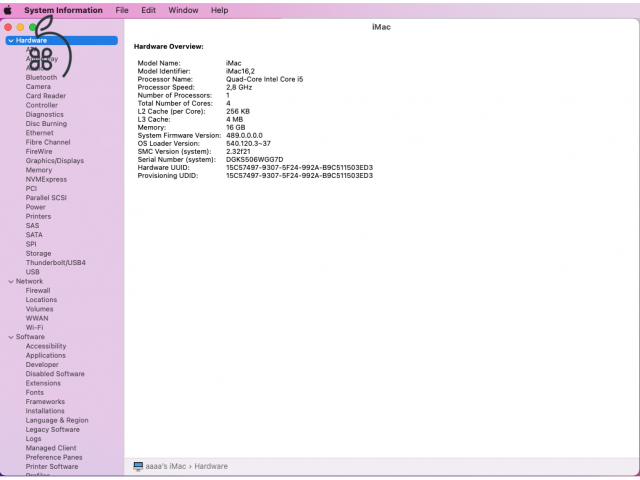
Task: Click Hardware in the path bar
Action: [211, 466]
